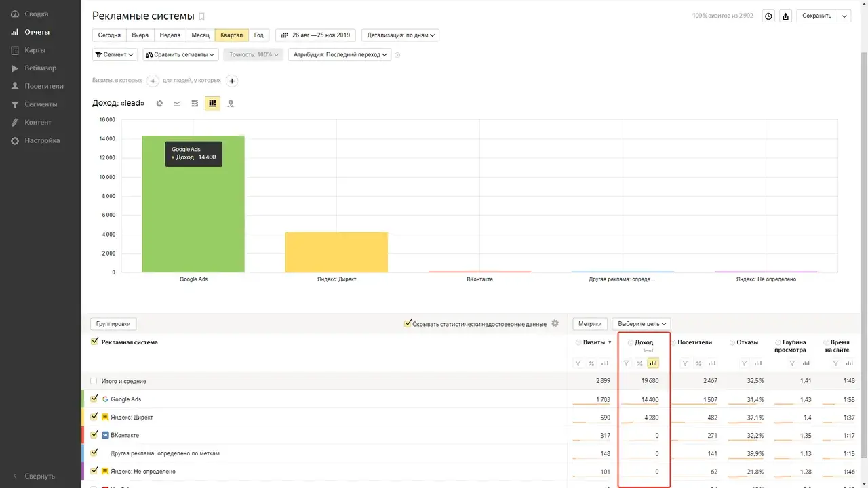Open table settings gear icon
The image size is (868, 488).
(555, 323)
